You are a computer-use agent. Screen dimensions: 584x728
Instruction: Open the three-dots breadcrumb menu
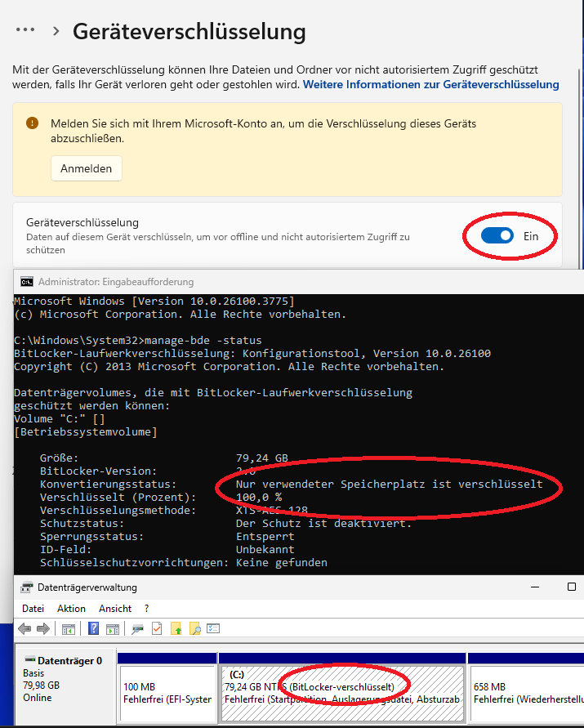[x=25, y=30]
